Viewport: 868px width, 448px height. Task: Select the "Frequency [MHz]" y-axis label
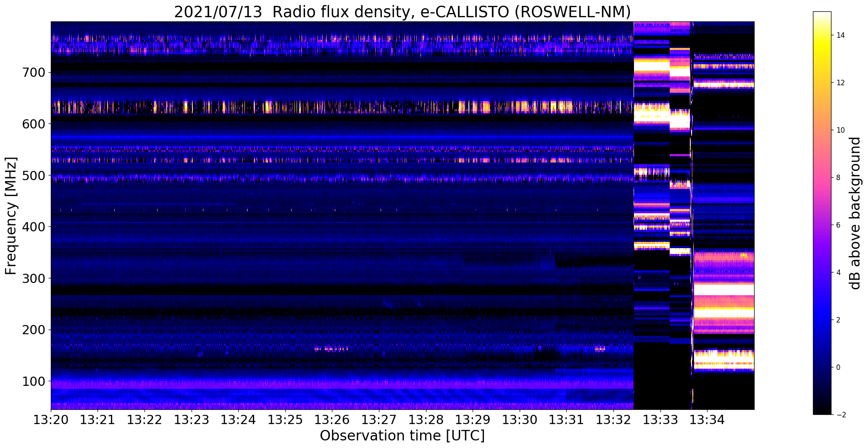coord(11,216)
